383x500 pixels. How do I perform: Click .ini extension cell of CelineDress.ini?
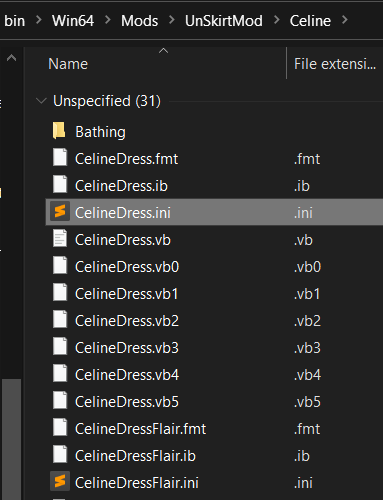(x=303, y=213)
